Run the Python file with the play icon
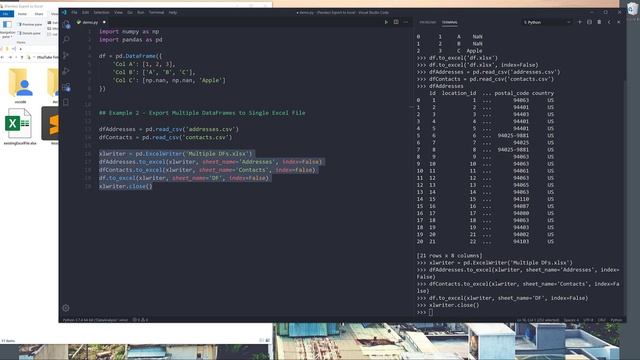This screenshot has height=360, width=640. pos(386,22)
